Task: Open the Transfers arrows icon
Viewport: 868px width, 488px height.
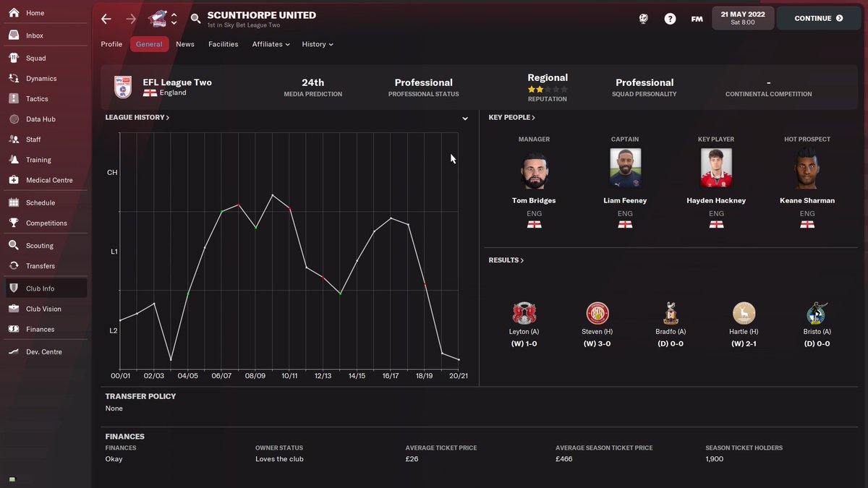Action: pos(14,265)
